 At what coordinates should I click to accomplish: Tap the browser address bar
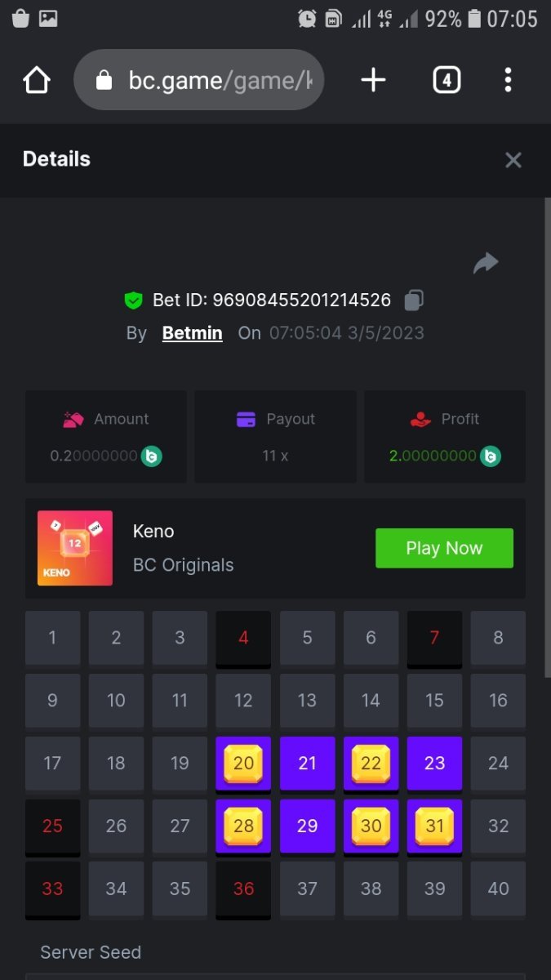pos(198,80)
